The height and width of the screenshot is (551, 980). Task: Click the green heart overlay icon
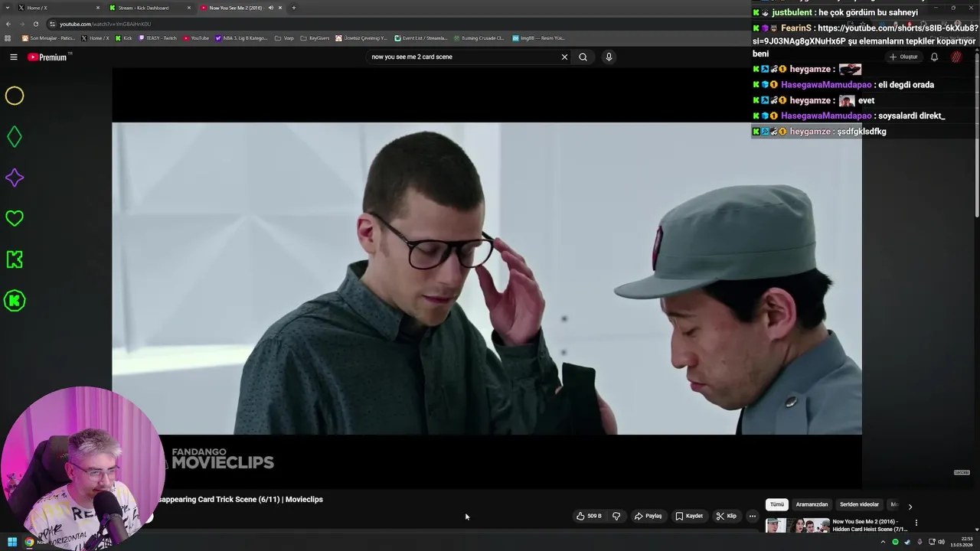[x=15, y=219]
